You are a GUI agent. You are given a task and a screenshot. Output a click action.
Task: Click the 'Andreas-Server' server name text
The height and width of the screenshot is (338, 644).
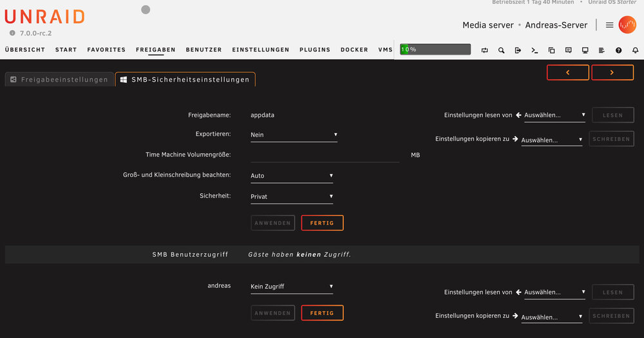coord(556,25)
